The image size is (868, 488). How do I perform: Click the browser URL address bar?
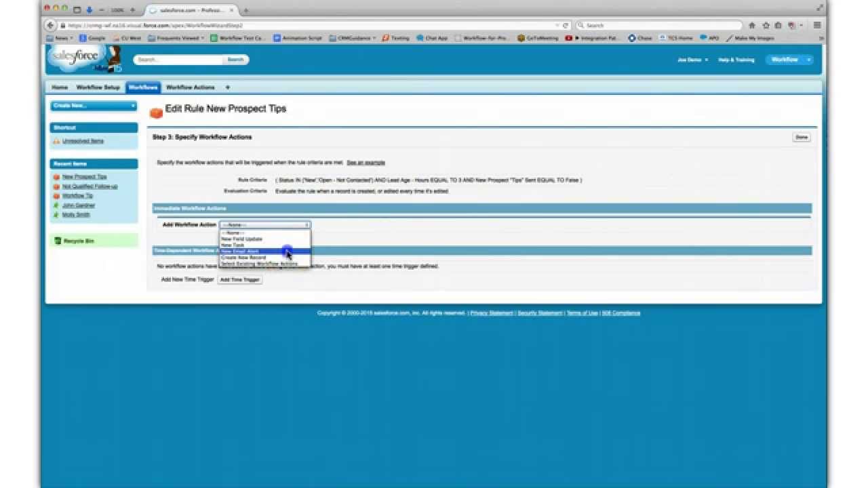click(x=309, y=25)
